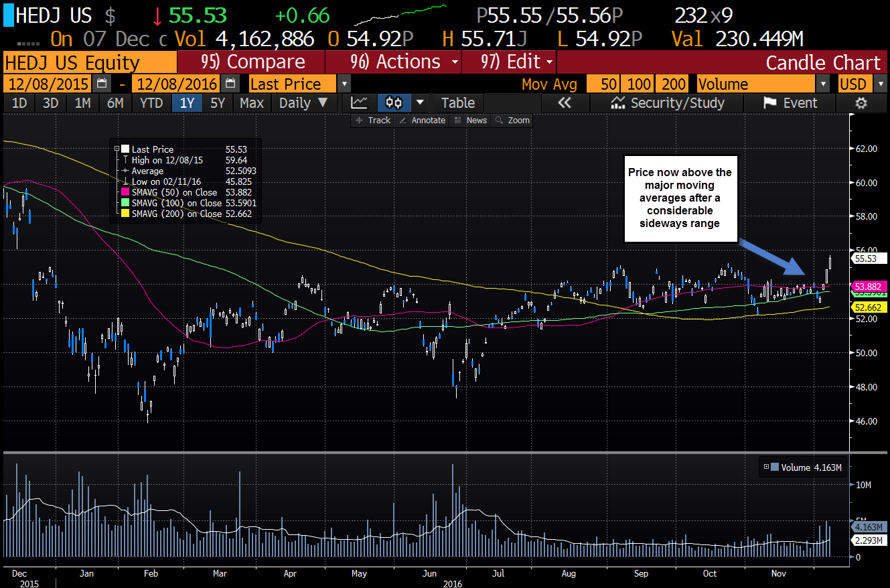This screenshot has height=588, width=890.
Task: Open the end date calendar picker
Action: pyautogui.click(x=230, y=84)
